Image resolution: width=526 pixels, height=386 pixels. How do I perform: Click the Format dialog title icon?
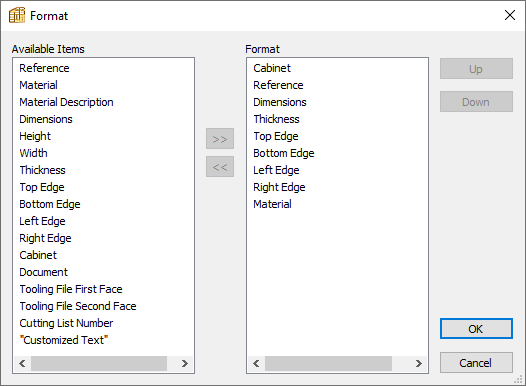[x=17, y=15]
